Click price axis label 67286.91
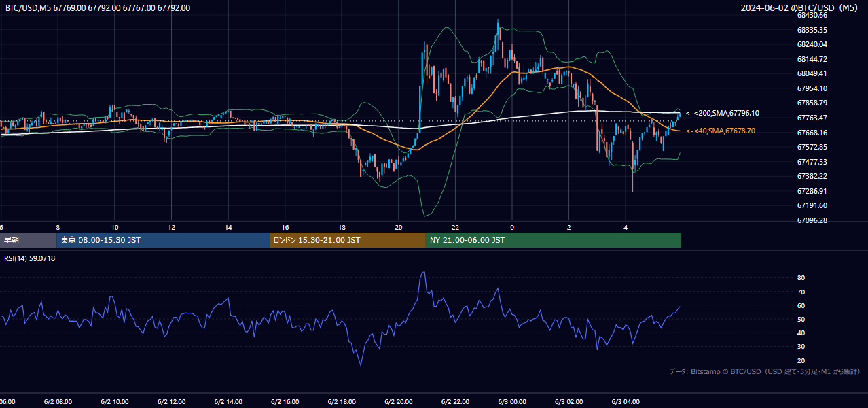The image size is (868, 408). pos(812,191)
